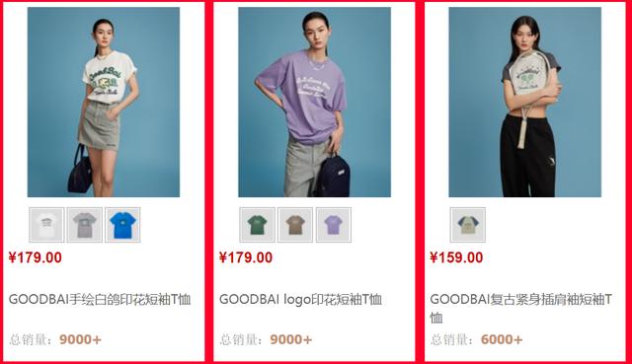632x364 pixels.
Task: Select the white T-shirt color swatch
Action: point(46,225)
